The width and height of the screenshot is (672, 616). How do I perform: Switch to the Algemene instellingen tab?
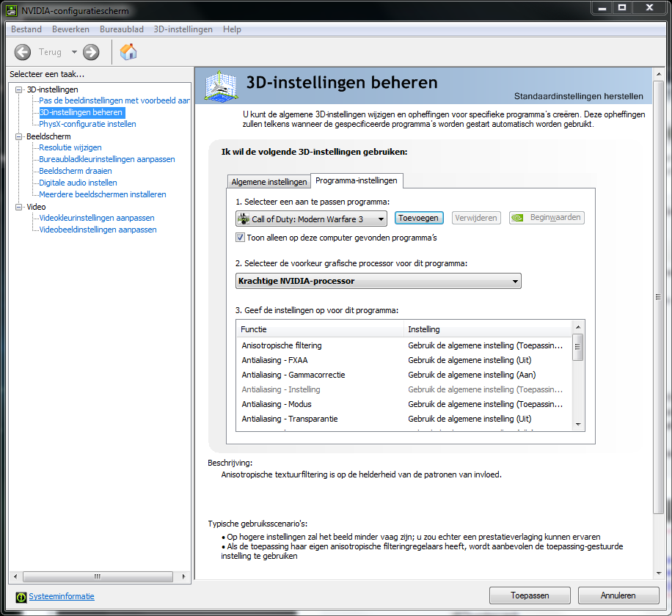[x=269, y=182]
